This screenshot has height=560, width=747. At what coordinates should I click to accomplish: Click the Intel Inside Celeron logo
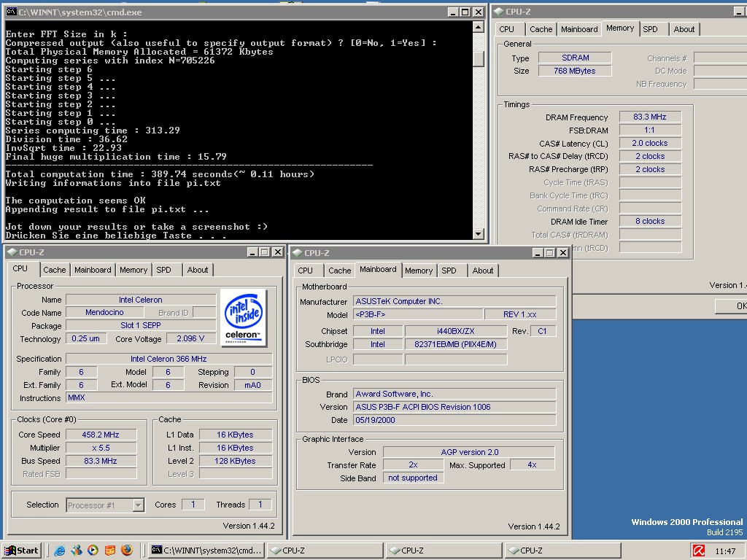[x=244, y=318]
